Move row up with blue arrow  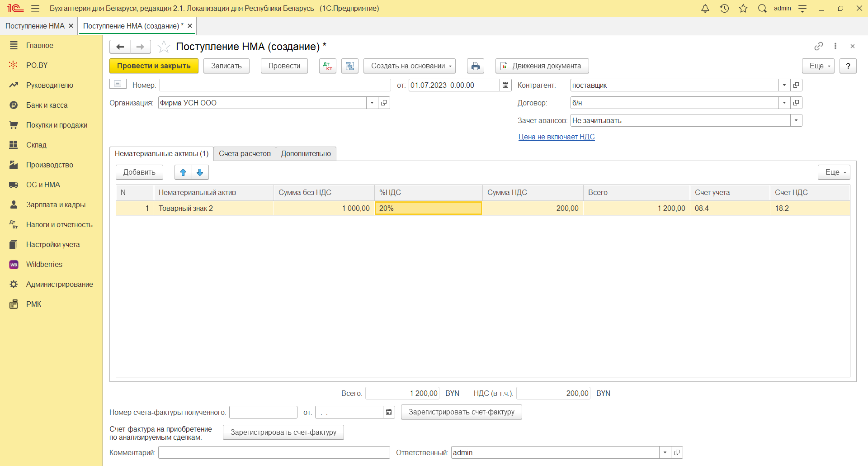(183, 172)
